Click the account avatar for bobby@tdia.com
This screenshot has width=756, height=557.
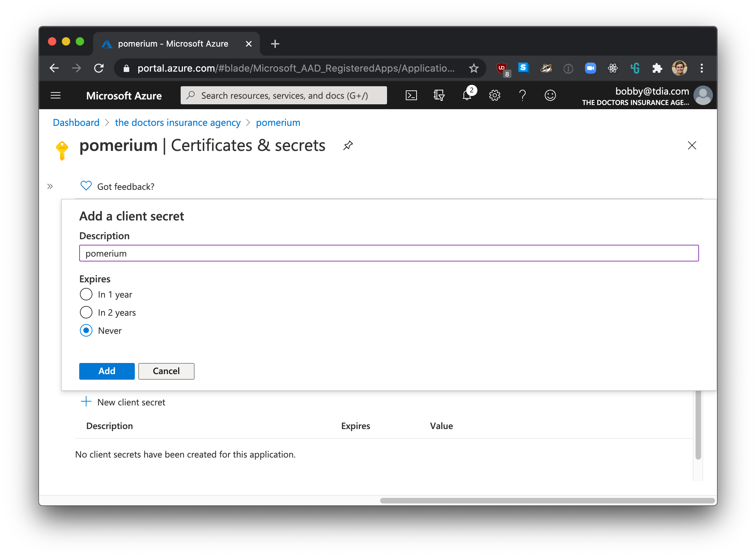coord(702,95)
